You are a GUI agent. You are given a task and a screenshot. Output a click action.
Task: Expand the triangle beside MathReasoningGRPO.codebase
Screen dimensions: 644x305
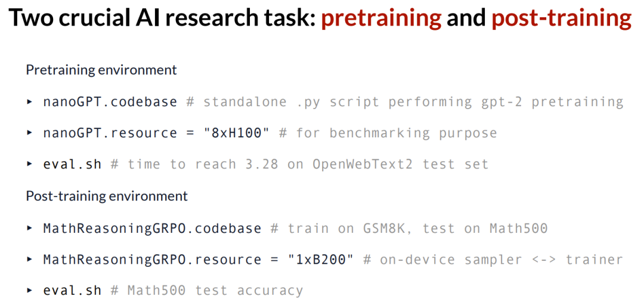[30, 229]
